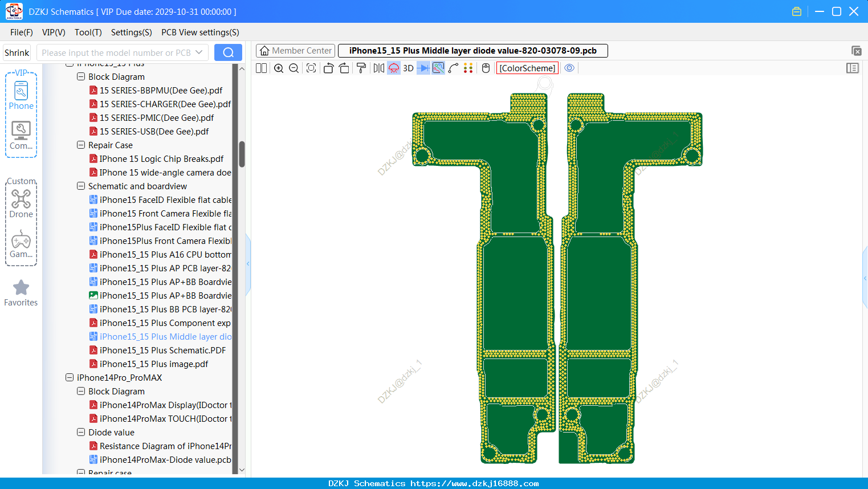Fit PCB view to screen
Image resolution: width=868 pixels, height=489 pixels.
[x=311, y=68]
